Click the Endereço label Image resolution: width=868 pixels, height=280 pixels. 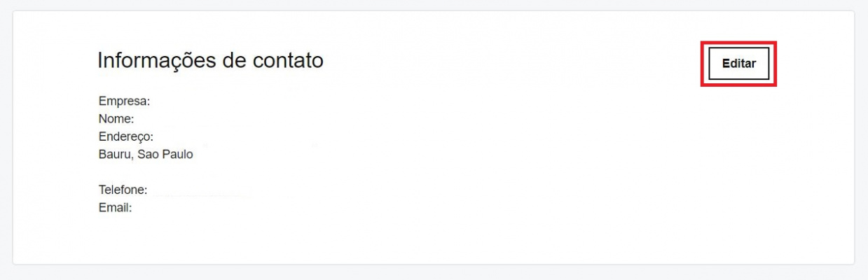[x=125, y=137]
